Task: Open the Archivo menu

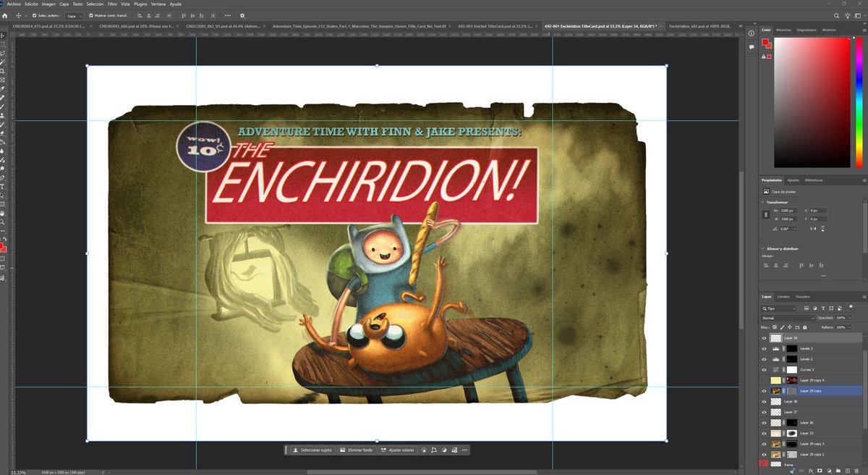Action: (x=14, y=4)
